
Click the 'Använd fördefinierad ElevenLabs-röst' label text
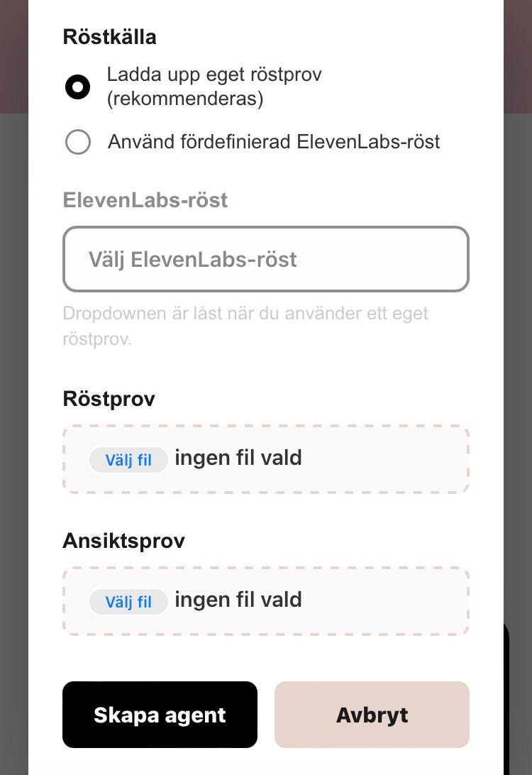click(274, 142)
